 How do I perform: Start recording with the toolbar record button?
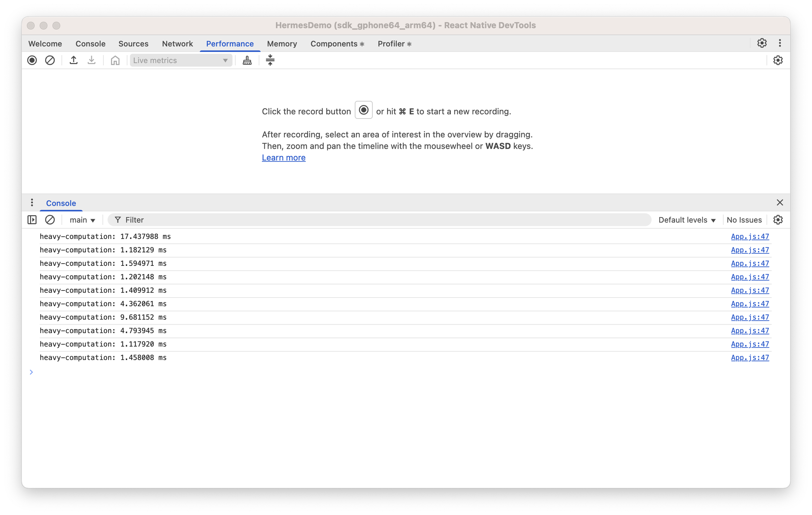32,61
